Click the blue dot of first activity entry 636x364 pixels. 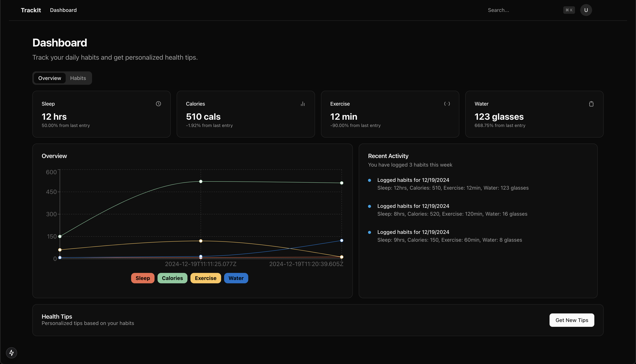click(369, 180)
